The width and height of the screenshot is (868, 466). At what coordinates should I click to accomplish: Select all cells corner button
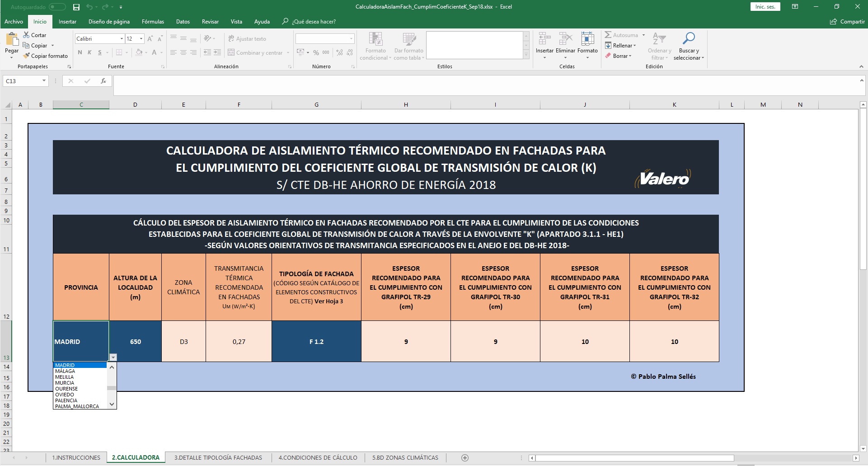tap(7, 105)
